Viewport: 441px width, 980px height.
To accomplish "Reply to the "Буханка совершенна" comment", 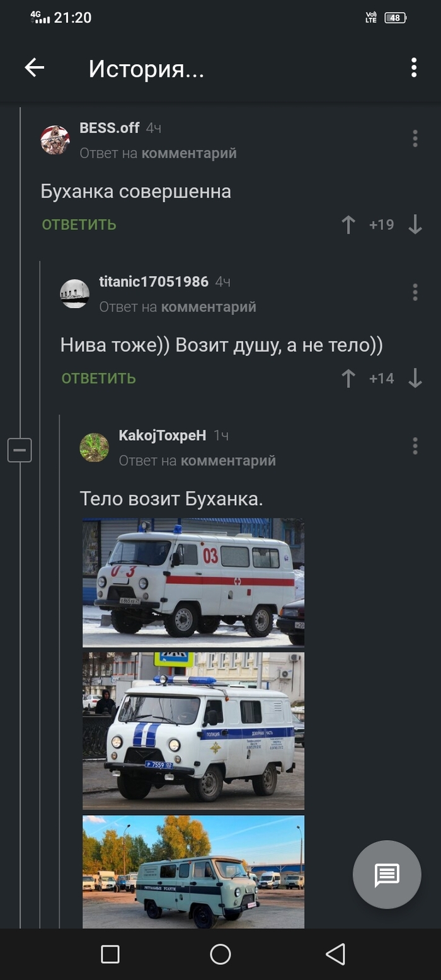I will (79, 225).
